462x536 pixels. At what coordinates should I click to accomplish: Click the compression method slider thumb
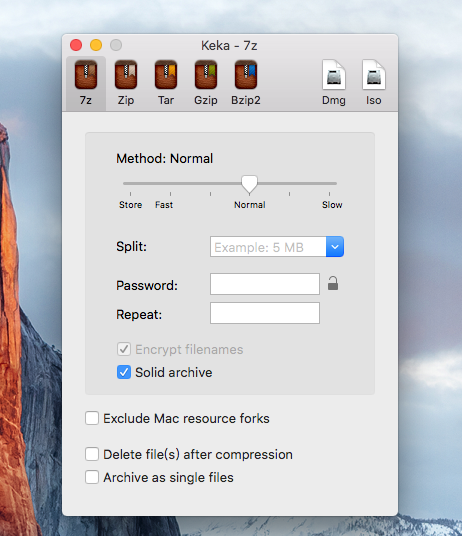[249, 184]
